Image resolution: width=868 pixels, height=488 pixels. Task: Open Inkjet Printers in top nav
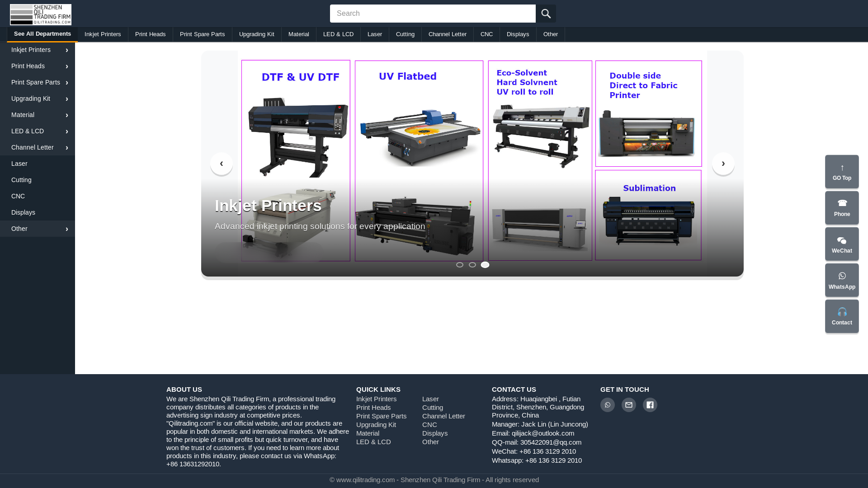(x=103, y=34)
